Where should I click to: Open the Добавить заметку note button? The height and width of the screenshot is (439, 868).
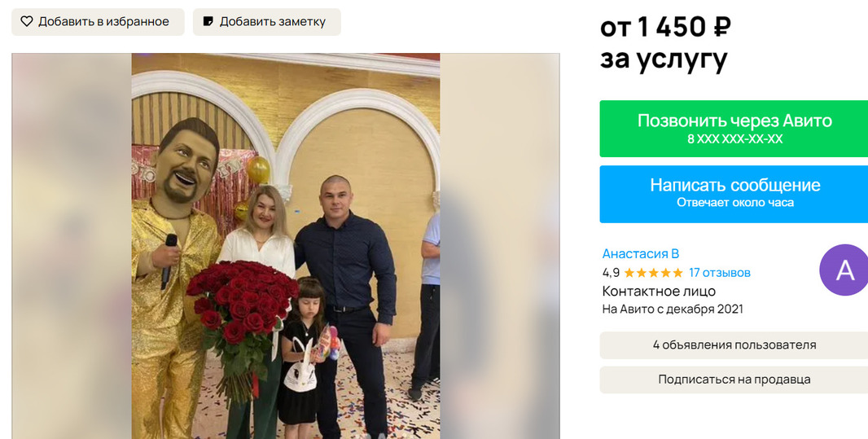click(267, 22)
